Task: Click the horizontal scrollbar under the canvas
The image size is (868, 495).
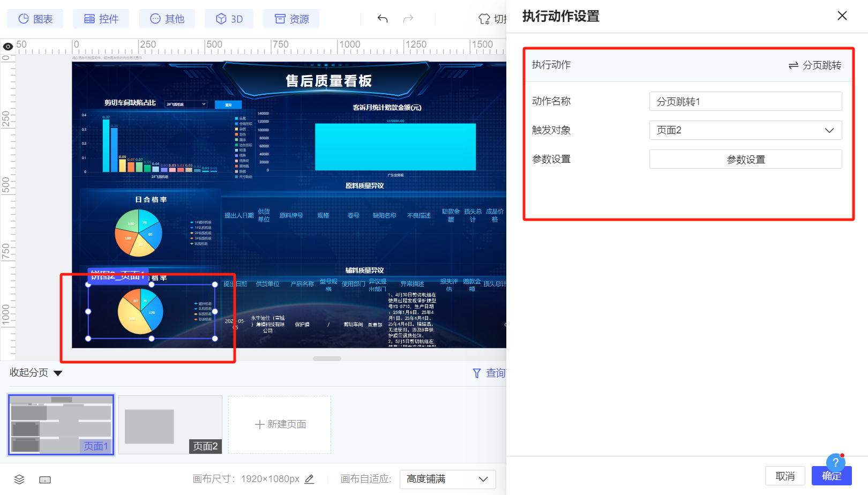Action: tap(327, 358)
